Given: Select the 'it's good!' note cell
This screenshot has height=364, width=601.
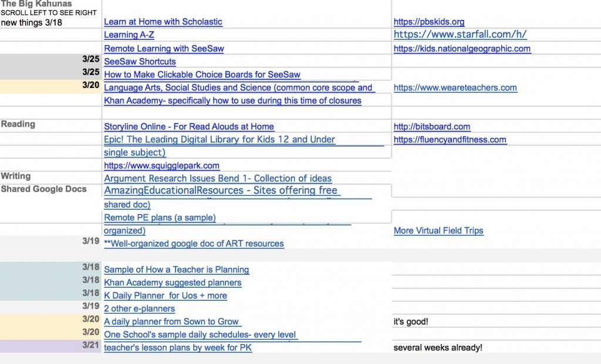Looking at the screenshot, I should pyautogui.click(x=410, y=322).
